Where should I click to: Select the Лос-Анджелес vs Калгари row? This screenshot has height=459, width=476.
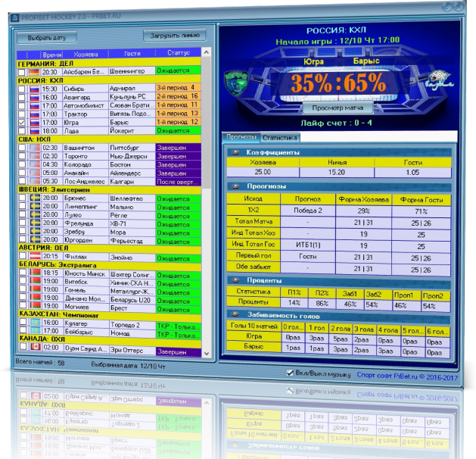point(109,181)
